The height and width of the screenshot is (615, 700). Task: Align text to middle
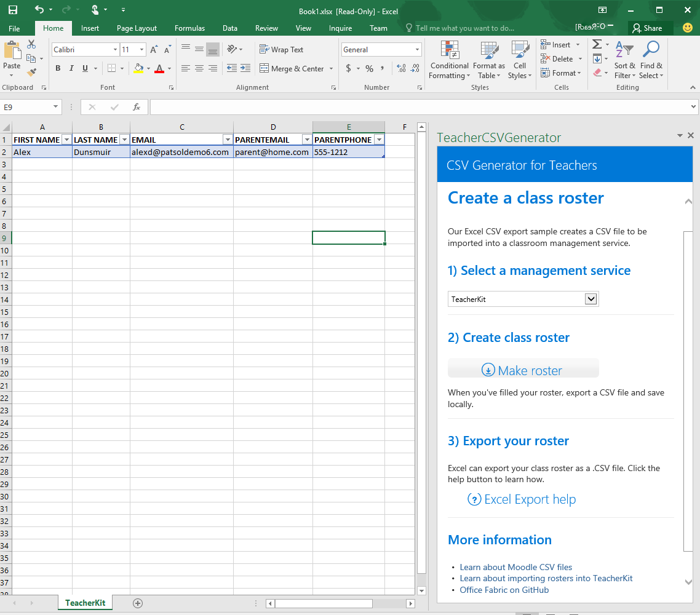(199, 49)
